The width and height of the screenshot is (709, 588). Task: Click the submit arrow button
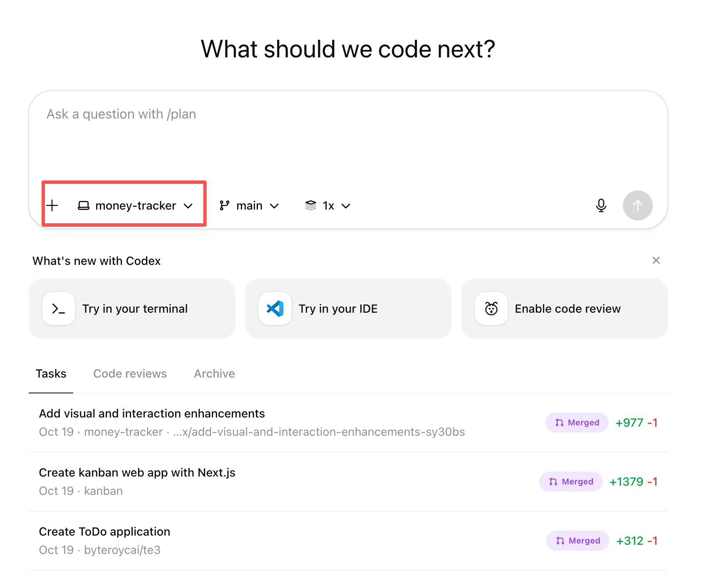[x=638, y=205]
